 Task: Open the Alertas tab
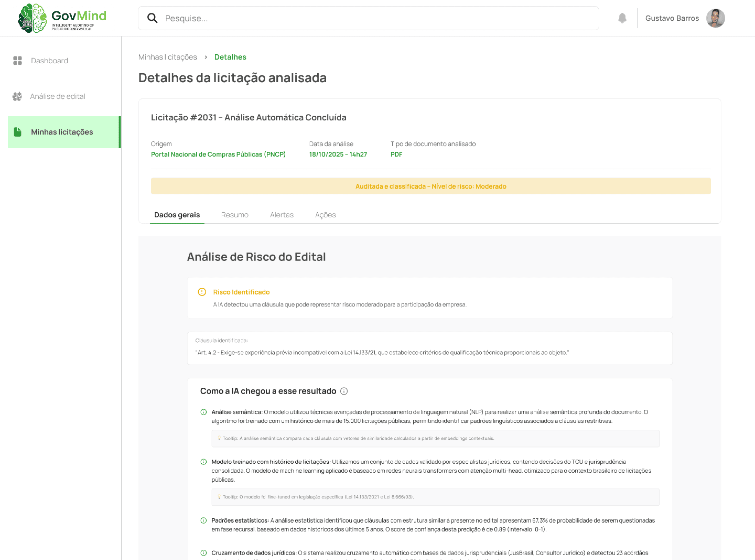pyautogui.click(x=282, y=215)
